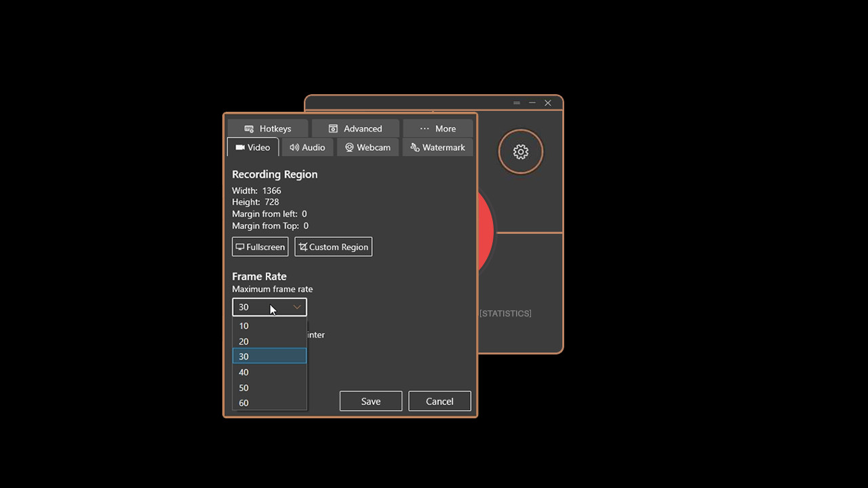Select 20 fps option
This screenshot has width=868, height=488.
point(270,342)
